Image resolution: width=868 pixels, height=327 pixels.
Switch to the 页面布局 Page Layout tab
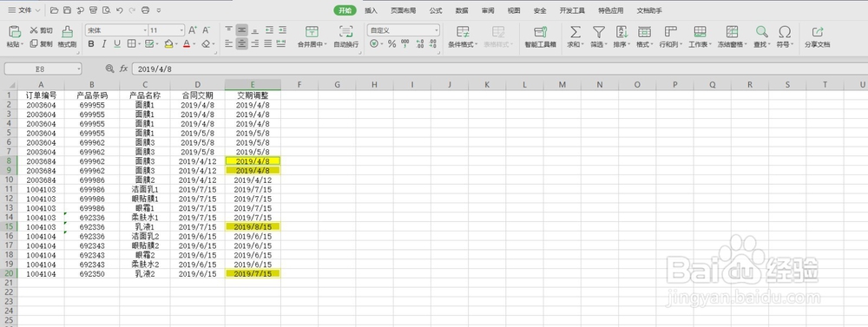click(x=403, y=10)
